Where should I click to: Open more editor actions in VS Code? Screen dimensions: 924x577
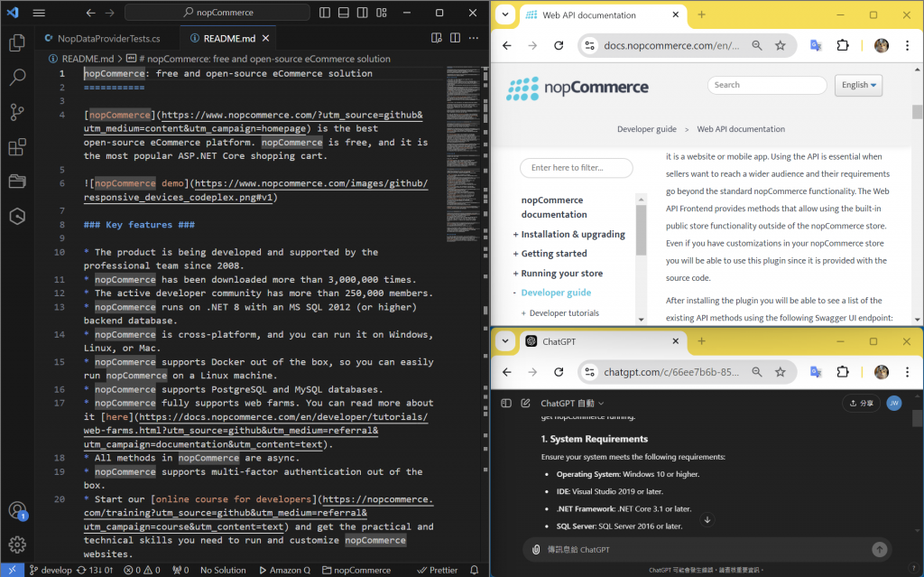[473, 38]
